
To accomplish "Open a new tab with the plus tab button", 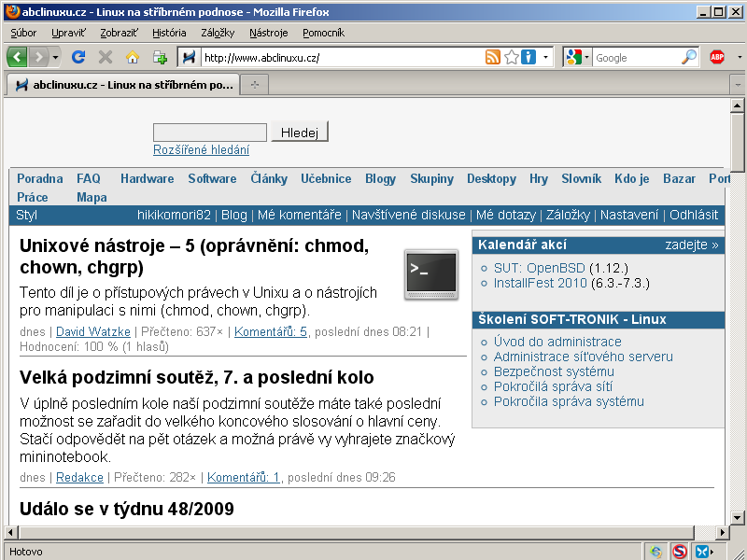I will pos(255,85).
